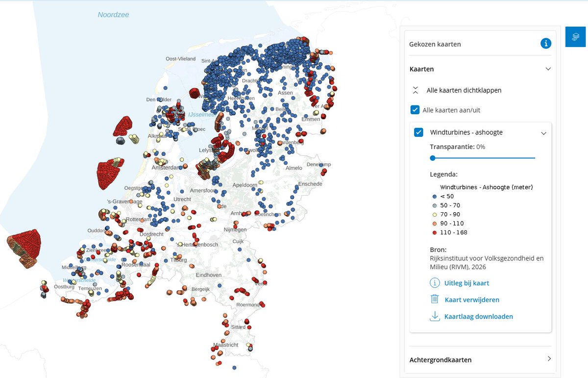Image resolution: width=588 pixels, height=378 pixels.
Task: Click the trash icon beside Kaart verwijderen
Action: click(434, 300)
